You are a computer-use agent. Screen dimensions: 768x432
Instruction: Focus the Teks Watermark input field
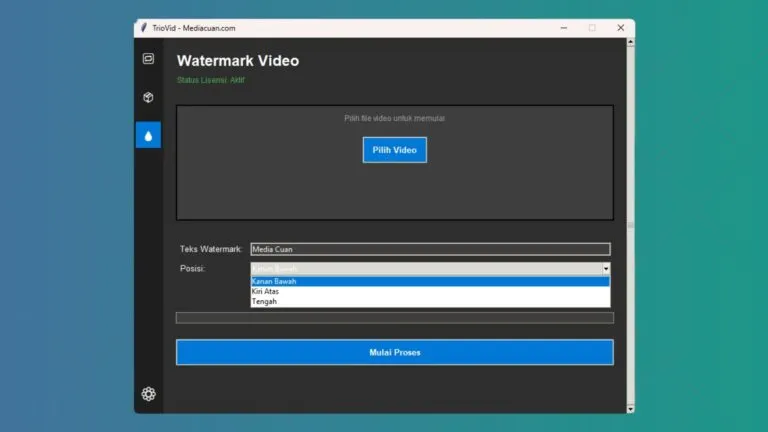coord(430,249)
